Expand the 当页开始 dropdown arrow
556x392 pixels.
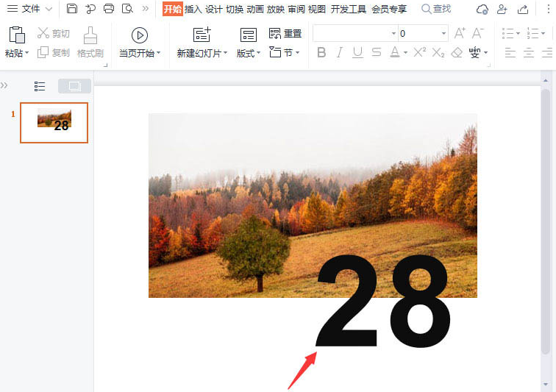tap(159, 53)
